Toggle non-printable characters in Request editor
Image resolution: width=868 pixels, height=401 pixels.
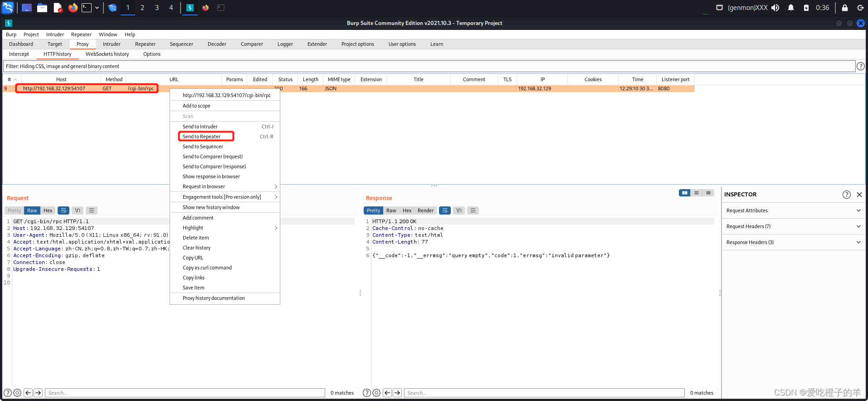point(78,210)
